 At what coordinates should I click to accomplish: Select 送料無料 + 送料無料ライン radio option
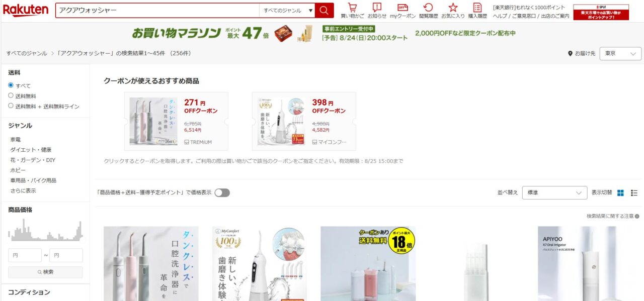tap(11, 106)
